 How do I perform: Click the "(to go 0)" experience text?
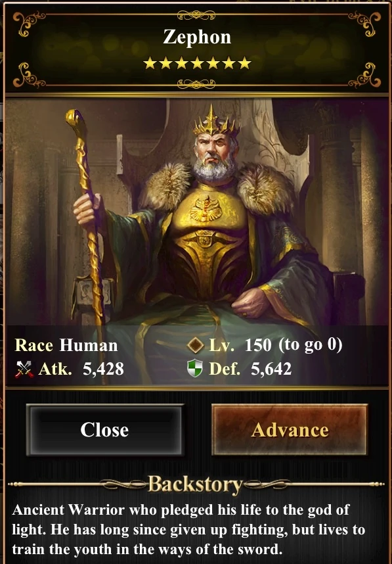pyautogui.click(x=310, y=345)
